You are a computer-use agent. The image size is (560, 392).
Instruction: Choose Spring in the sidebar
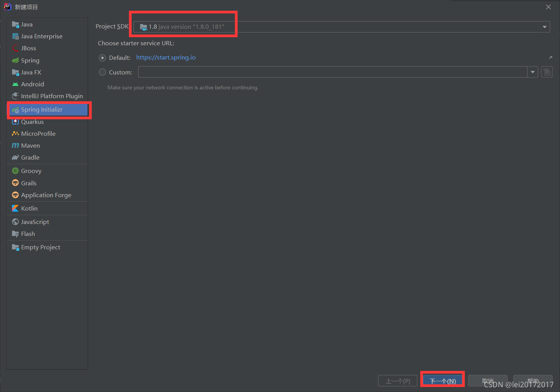(x=47, y=60)
